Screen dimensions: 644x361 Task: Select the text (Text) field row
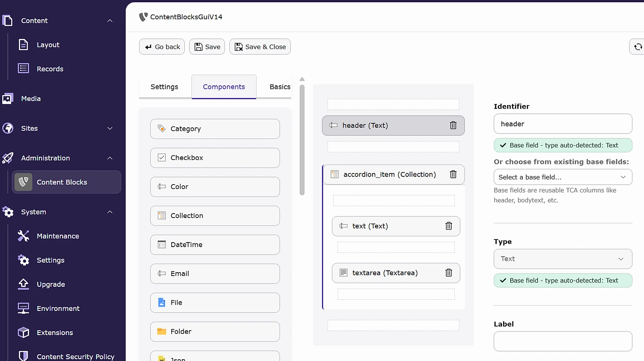click(396, 226)
